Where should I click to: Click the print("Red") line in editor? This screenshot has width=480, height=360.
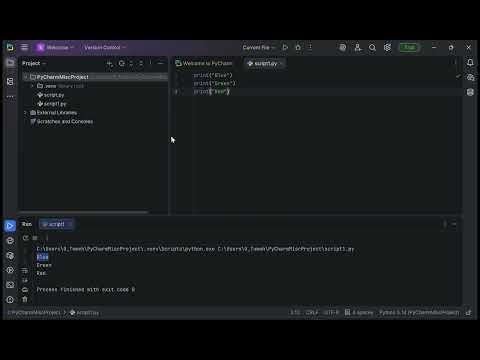[x=211, y=91]
